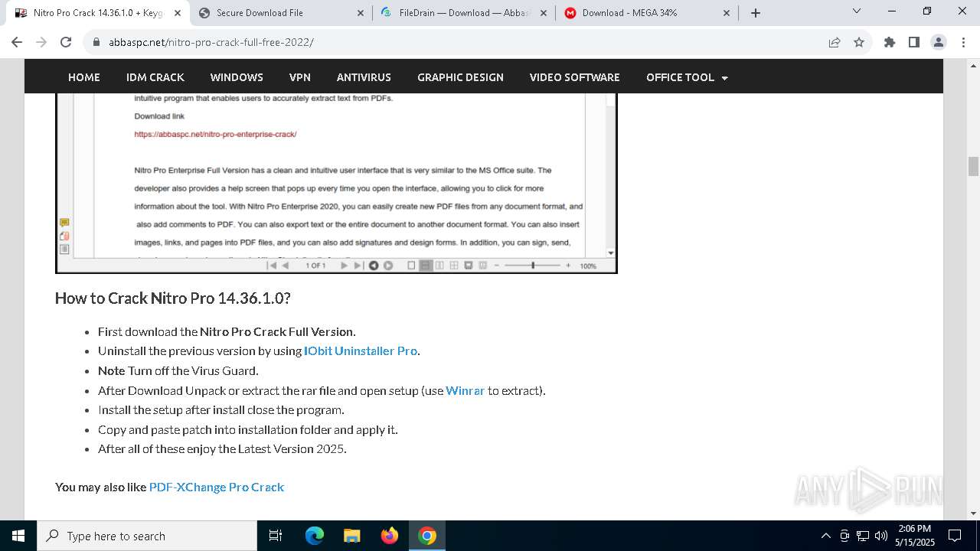
Task: Click the taskbar search box
Action: 147,536
